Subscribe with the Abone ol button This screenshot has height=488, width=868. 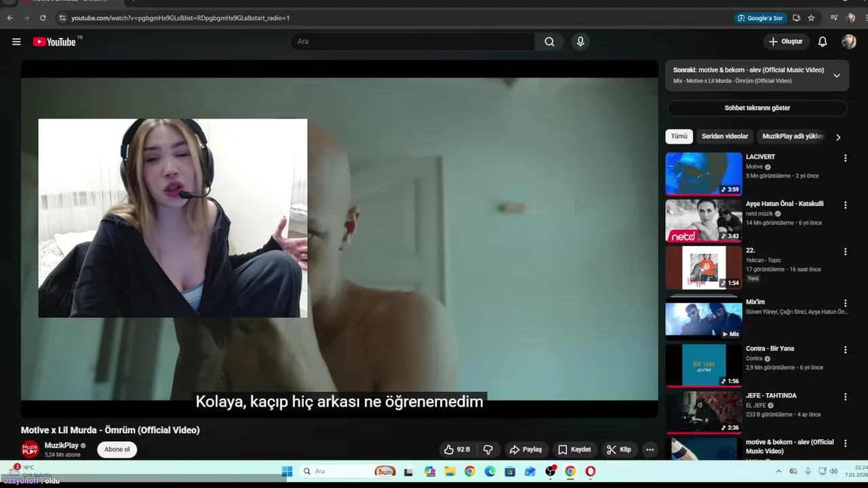pos(117,449)
